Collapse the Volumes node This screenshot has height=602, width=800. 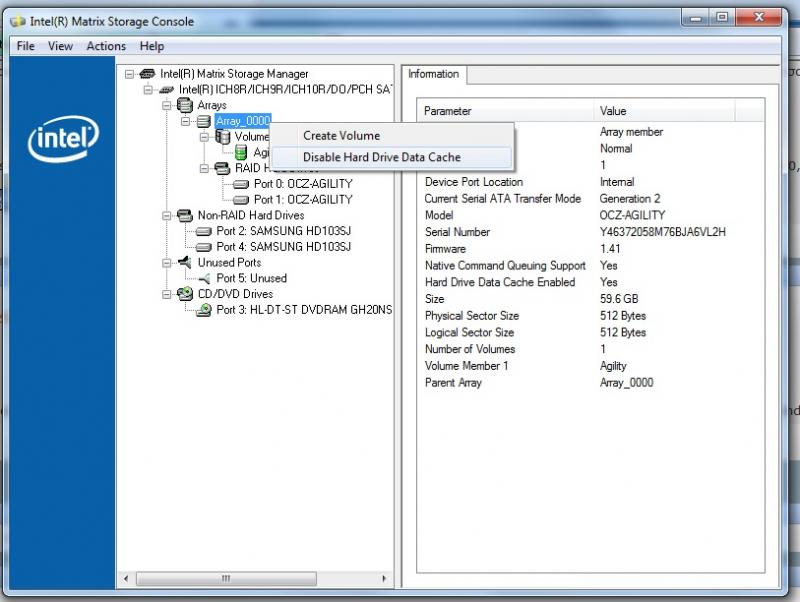[204, 137]
